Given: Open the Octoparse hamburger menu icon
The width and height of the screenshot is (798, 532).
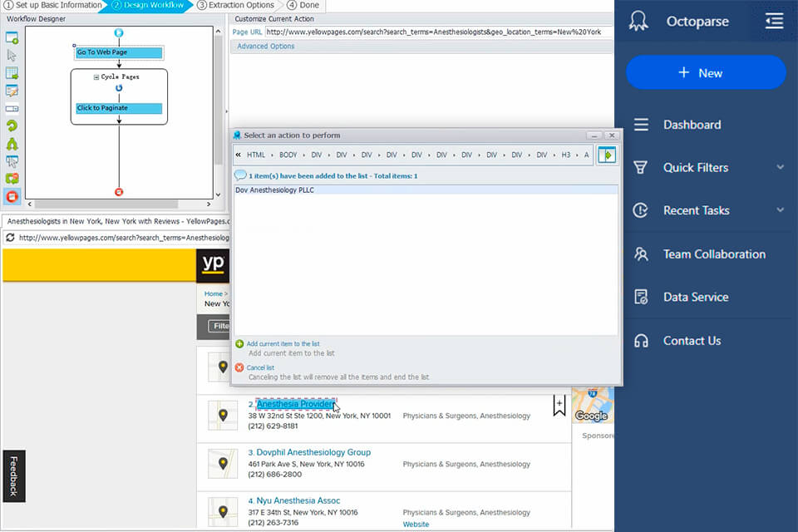Looking at the screenshot, I should 774,21.
